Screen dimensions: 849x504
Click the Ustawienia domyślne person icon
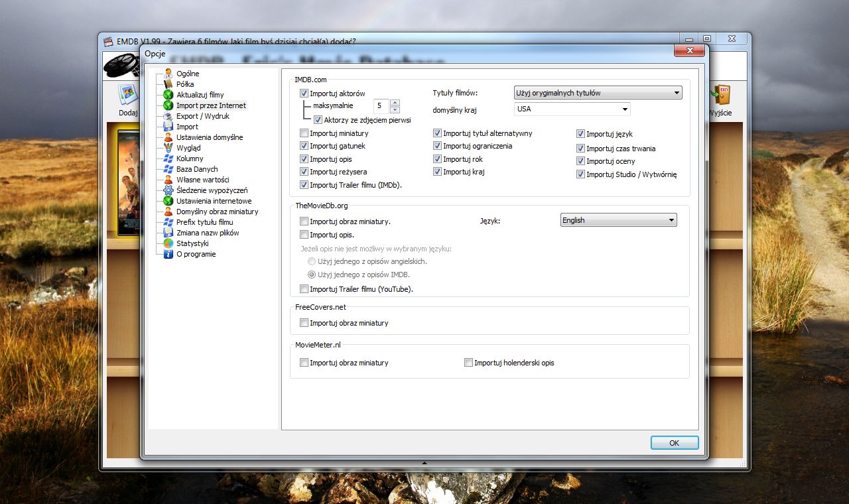(168, 137)
